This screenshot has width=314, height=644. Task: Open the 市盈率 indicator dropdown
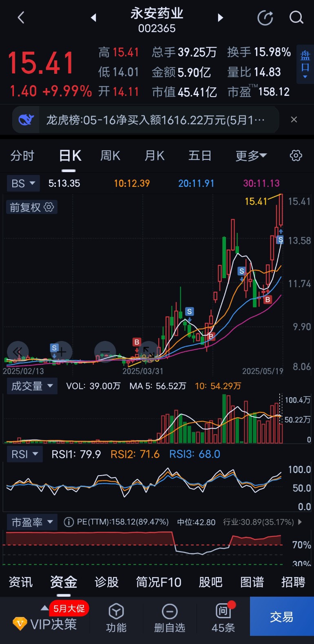point(32,522)
